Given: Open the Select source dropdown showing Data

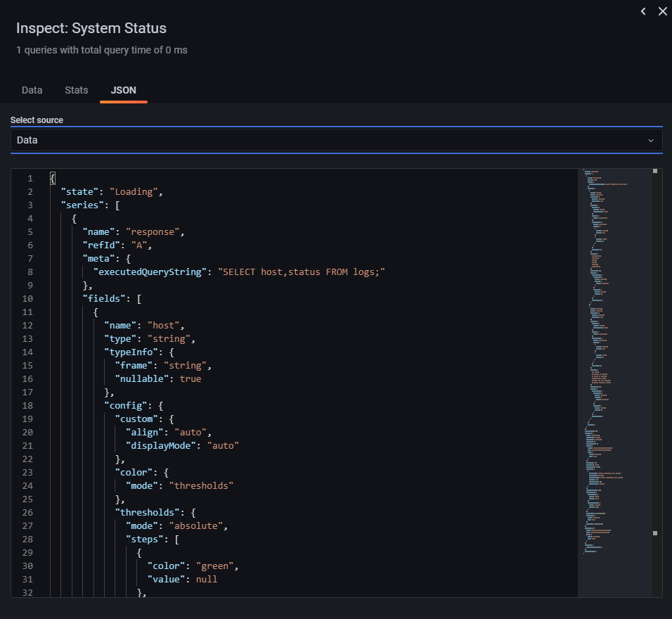Looking at the screenshot, I should coord(337,140).
